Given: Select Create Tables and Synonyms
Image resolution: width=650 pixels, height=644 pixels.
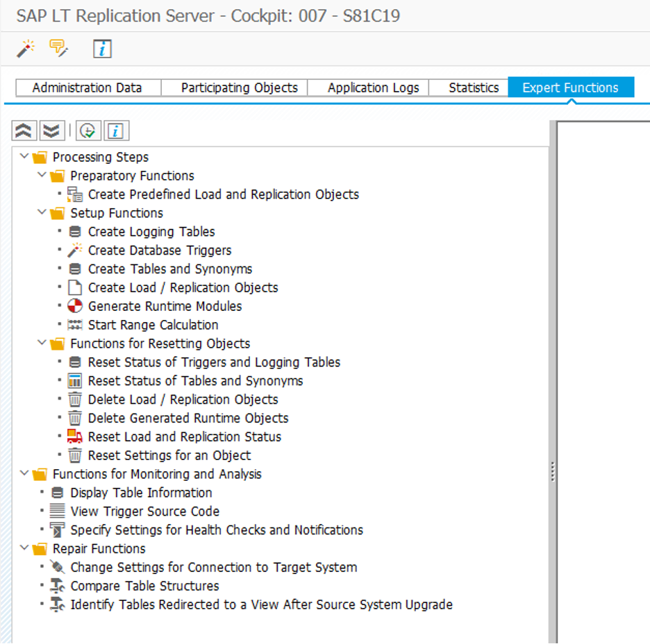Looking at the screenshot, I should 170,269.
